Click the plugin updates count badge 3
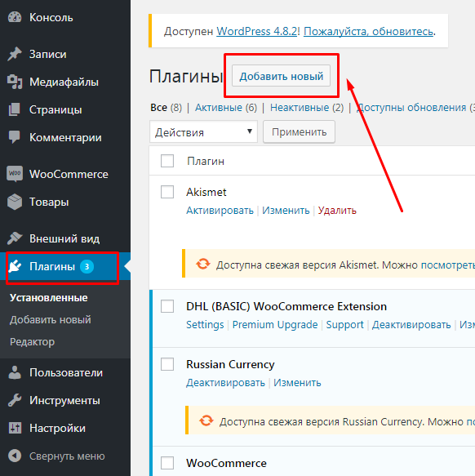The height and width of the screenshot is (476, 475). click(87, 266)
